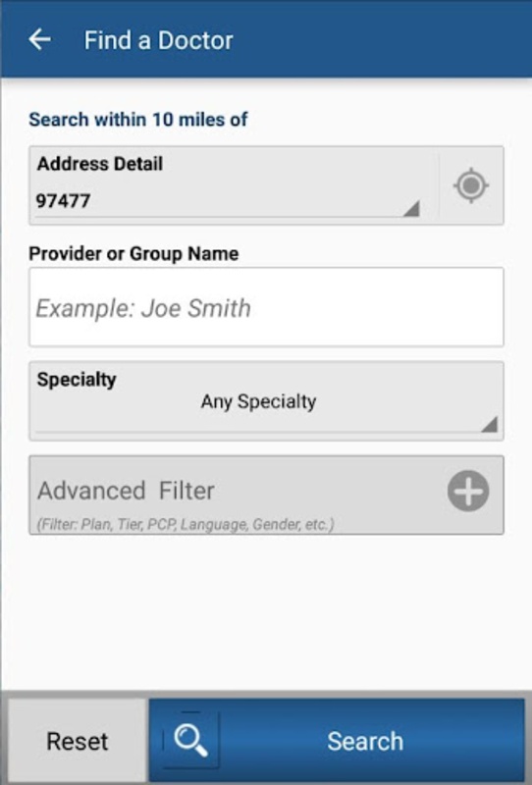Tap the Provider or Group Name label
This screenshot has width=532, height=785.
133,253
